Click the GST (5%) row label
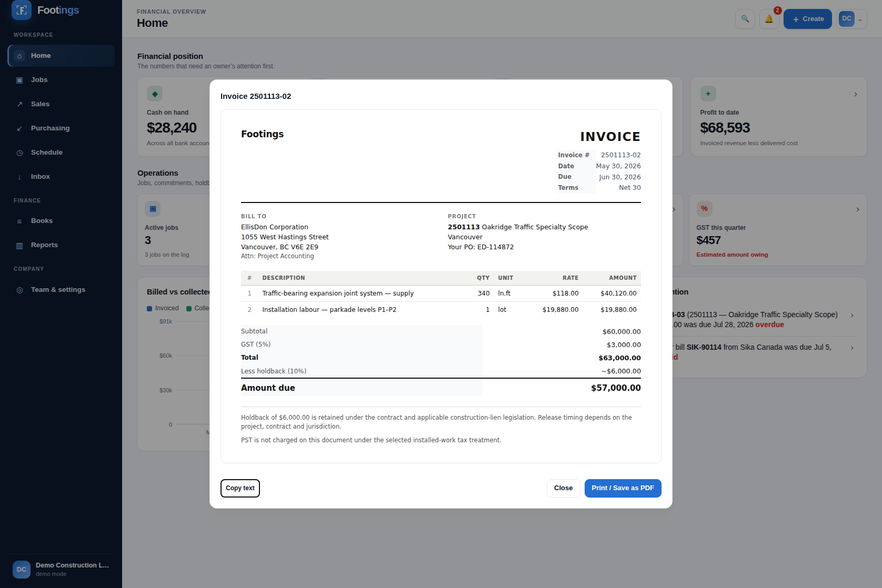Image resolution: width=882 pixels, height=588 pixels. [x=256, y=344]
